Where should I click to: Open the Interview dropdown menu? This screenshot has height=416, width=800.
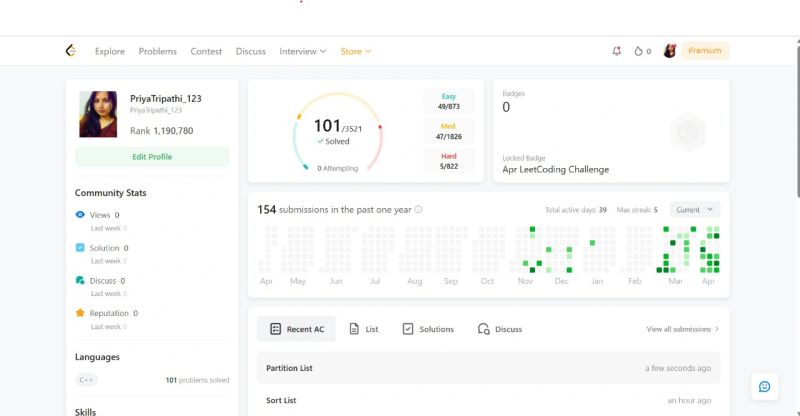point(303,51)
